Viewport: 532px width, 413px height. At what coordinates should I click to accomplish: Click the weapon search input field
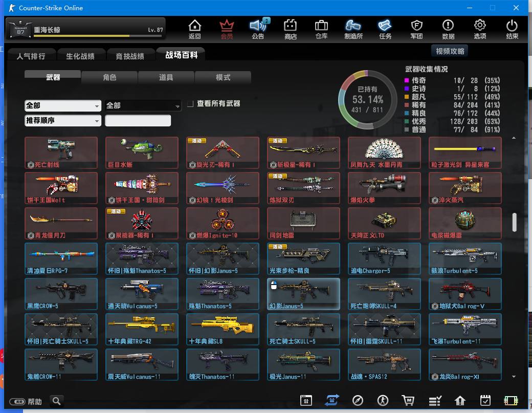click(x=138, y=120)
